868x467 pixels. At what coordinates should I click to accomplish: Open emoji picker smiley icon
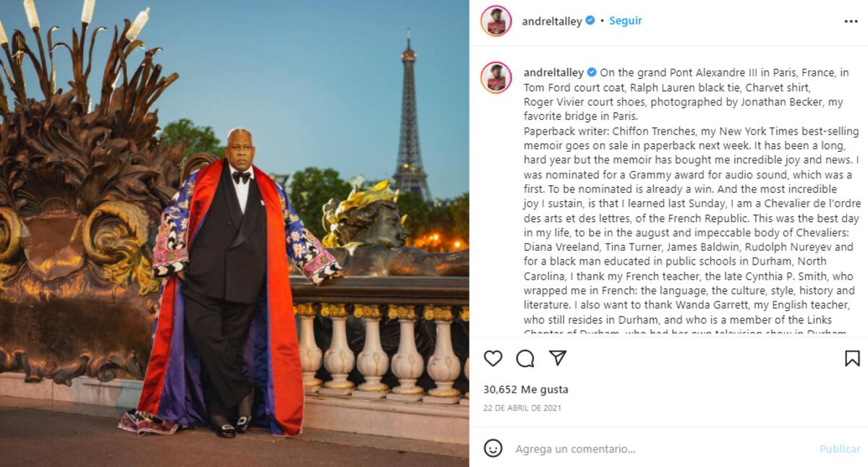(x=493, y=448)
